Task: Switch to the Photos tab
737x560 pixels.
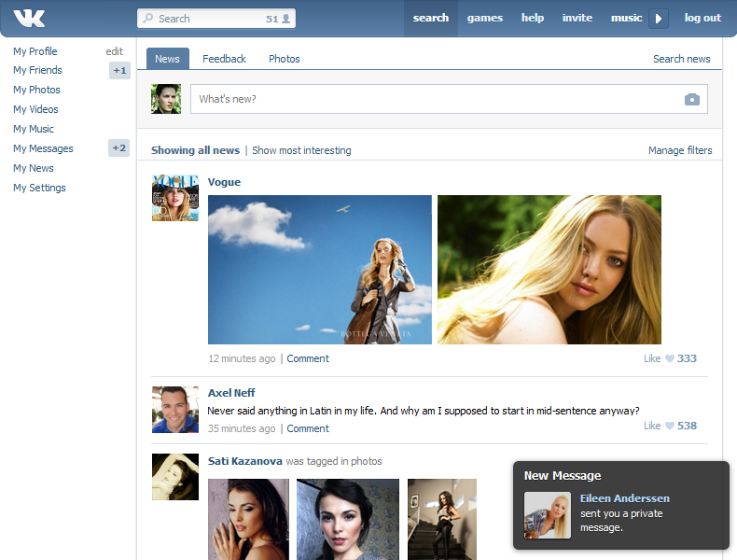Action: tap(285, 59)
